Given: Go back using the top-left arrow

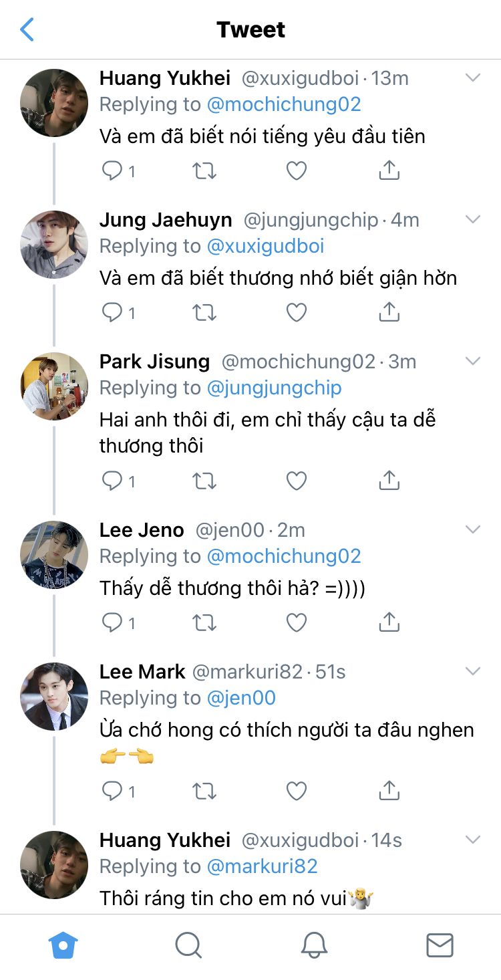Looking at the screenshot, I should 27,30.
